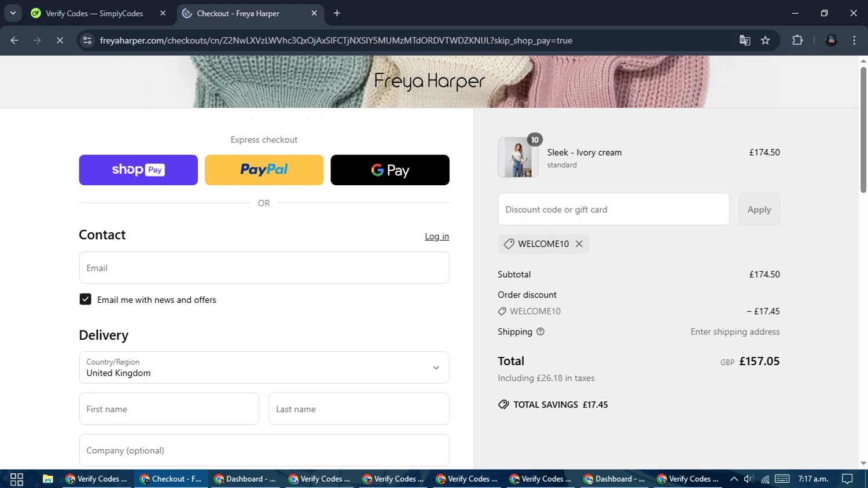Click the Enter shipping address text
868x488 pixels.
(x=735, y=332)
